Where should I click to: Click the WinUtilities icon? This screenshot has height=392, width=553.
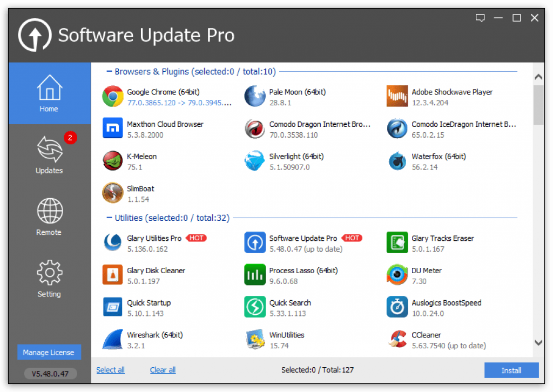click(255, 339)
